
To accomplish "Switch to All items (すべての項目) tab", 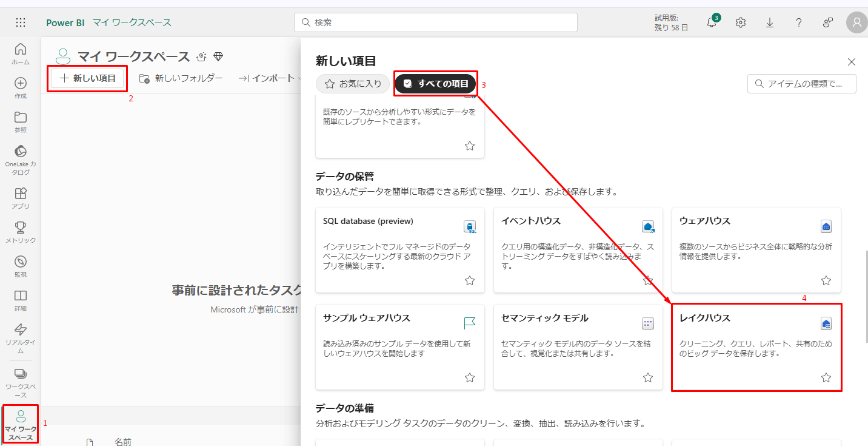I will [436, 84].
